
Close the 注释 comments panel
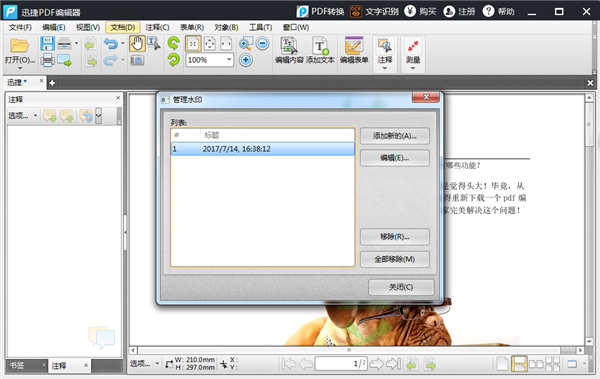(118, 98)
